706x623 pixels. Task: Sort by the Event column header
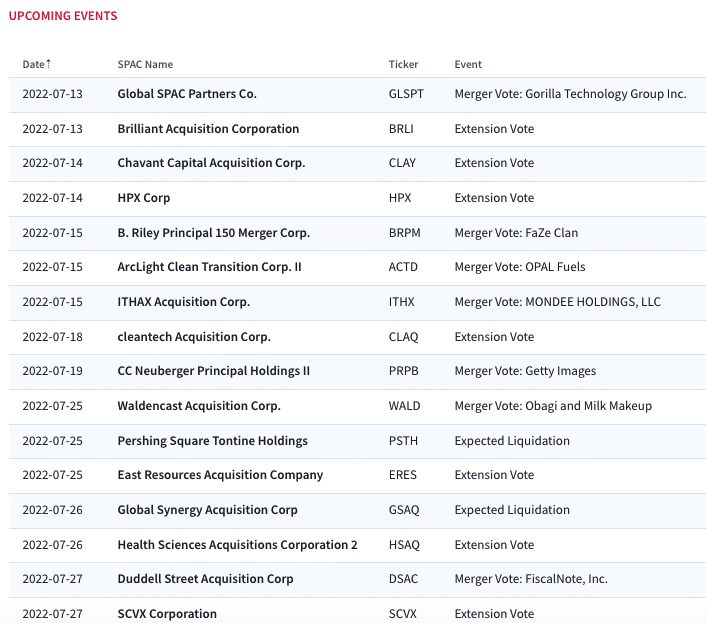tap(468, 64)
